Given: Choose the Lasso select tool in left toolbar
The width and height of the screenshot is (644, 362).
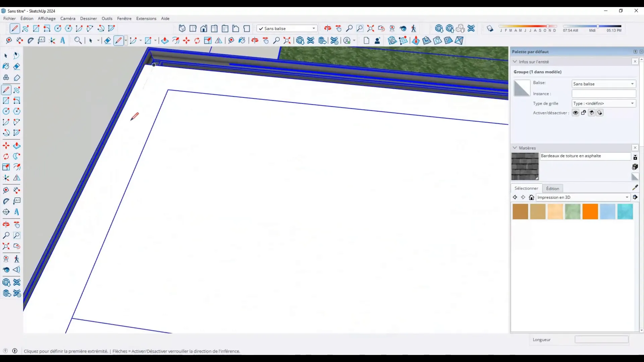Looking at the screenshot, I should (17, 55).
